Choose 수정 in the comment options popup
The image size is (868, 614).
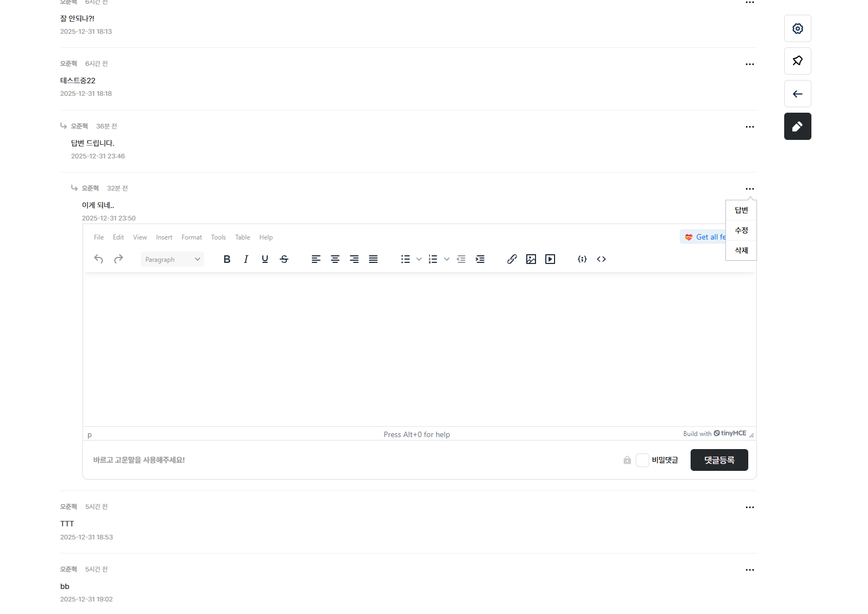pos(741,230)
